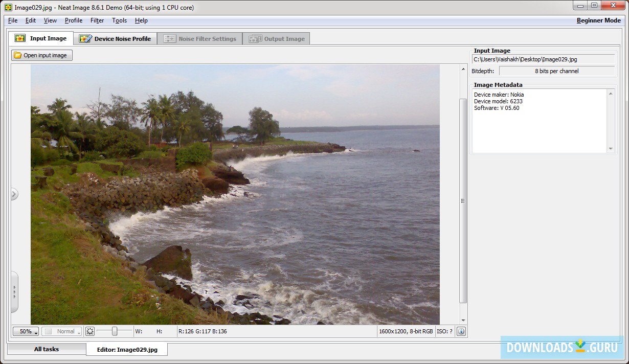Switch to Beginner Mode toggle

[x=598, y=20]
